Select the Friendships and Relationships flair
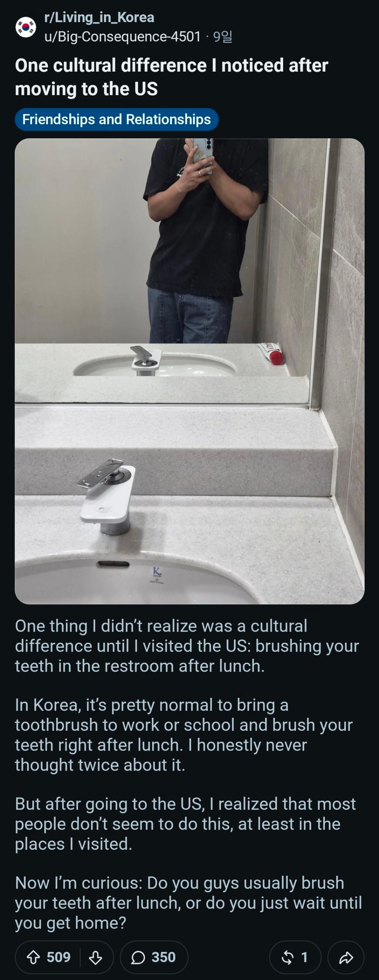 pyautogui.click(x=117, y=119)
